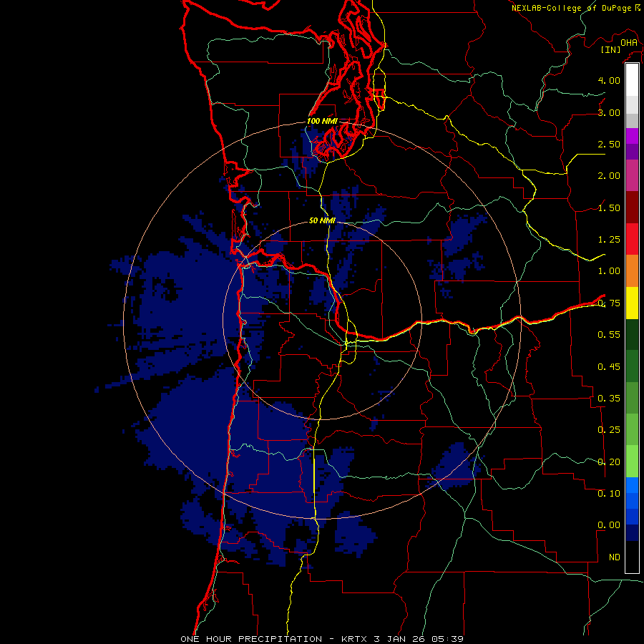Pick the orange legend swatch above 1.00
The width and height of the screenshot is (644, 644).
click(632, 270)
